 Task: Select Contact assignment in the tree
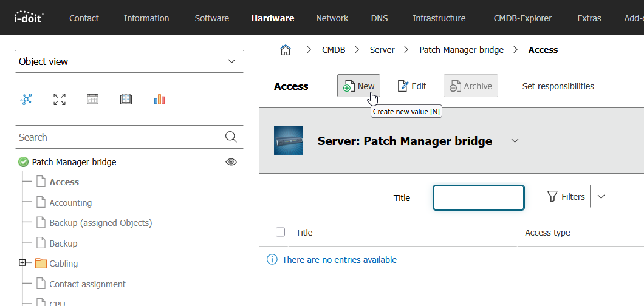(87, 284)
